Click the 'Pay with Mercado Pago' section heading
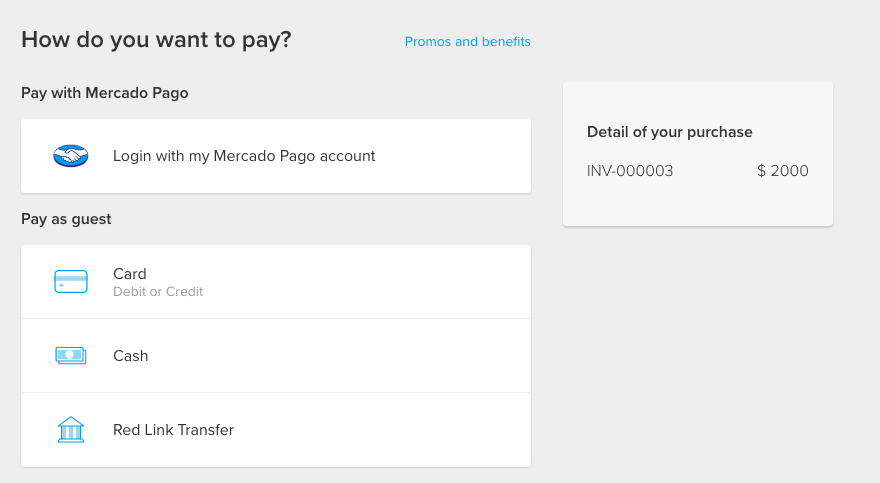 pos(105,93)
